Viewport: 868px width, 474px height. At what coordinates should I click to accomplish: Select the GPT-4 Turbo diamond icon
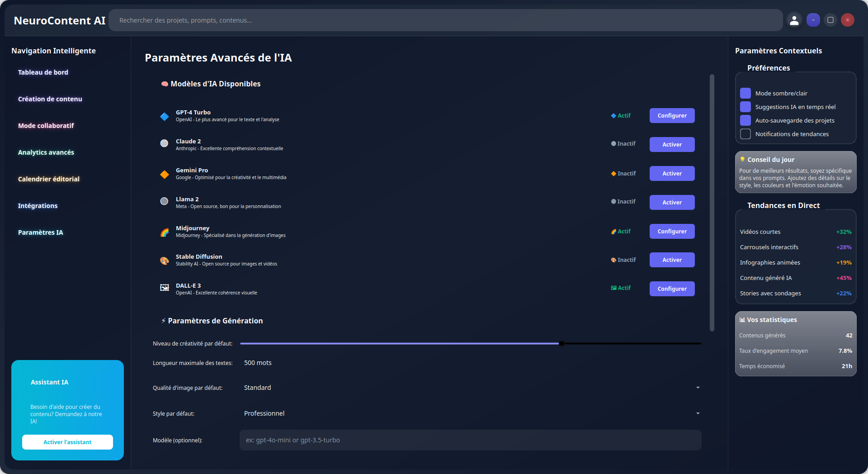click(165, 117)
